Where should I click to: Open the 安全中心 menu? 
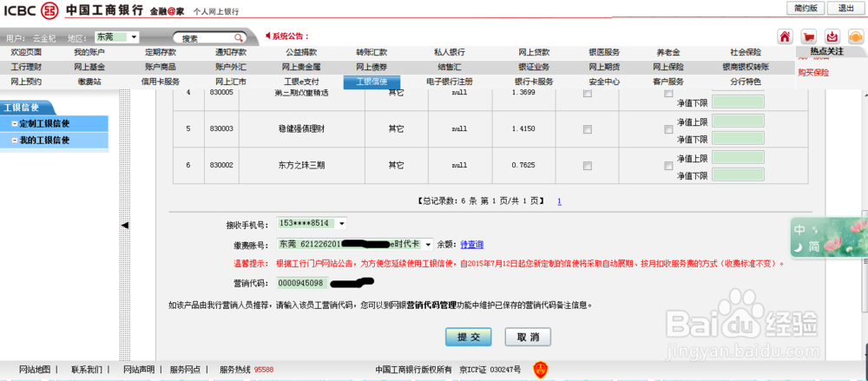click(x=604, y=82)
